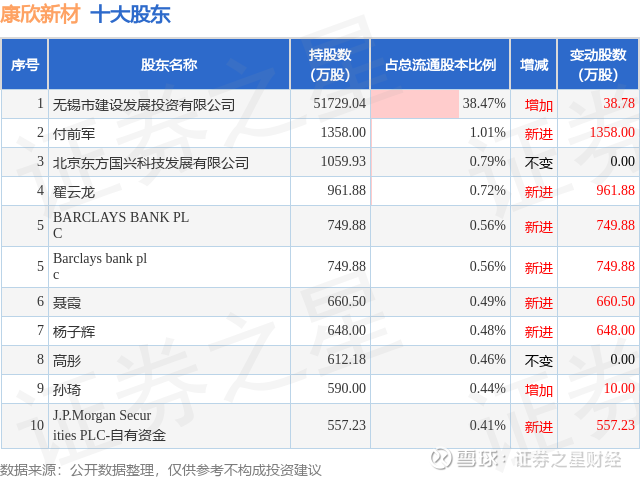Click shareholder 北京东方国兴科技发展有限公司
Image resolution: width=640 pixels, height=479 pixels.
[x=151, y=163]
